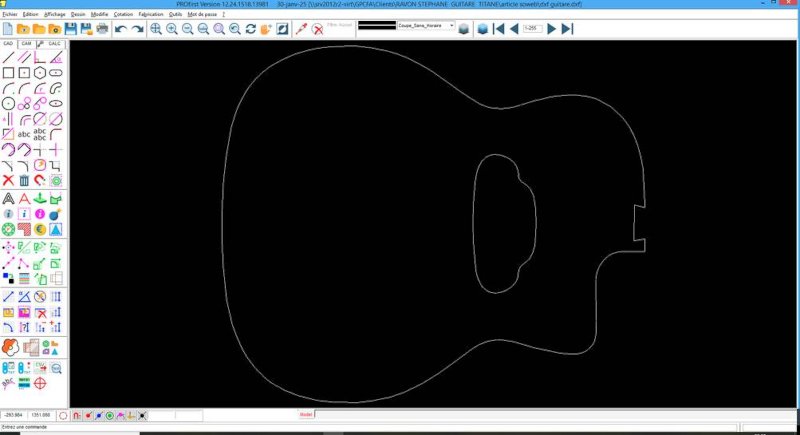Open the Outils menu
The image size is (800, 435).
click(x=176, y=14)
